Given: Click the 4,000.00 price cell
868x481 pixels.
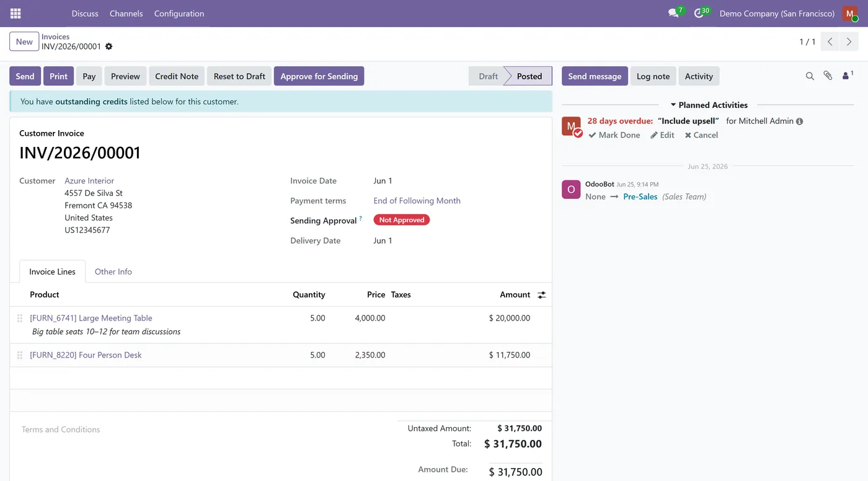Looking at the screenshot, I should point(370,318).
